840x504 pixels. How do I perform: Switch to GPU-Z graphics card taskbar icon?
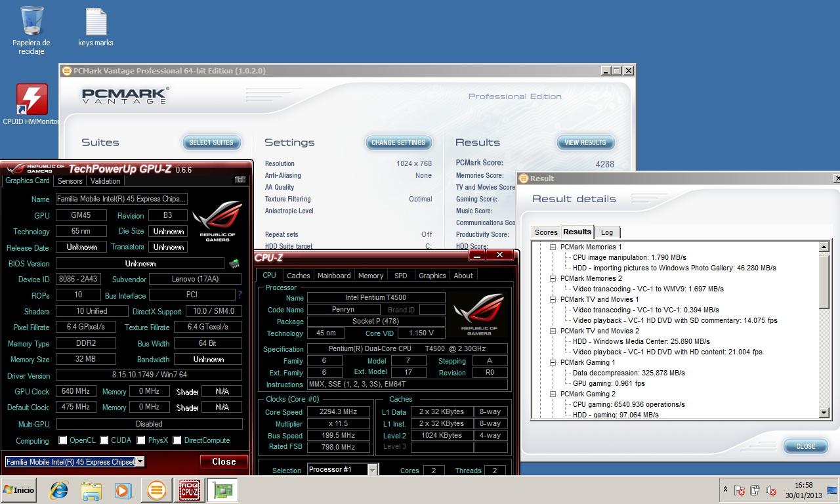(222, 490)
